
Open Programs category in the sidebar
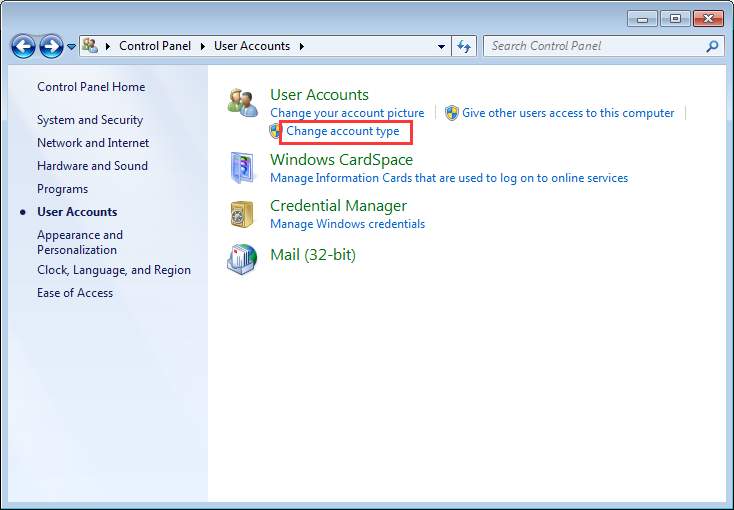click(x=62, y=189)
